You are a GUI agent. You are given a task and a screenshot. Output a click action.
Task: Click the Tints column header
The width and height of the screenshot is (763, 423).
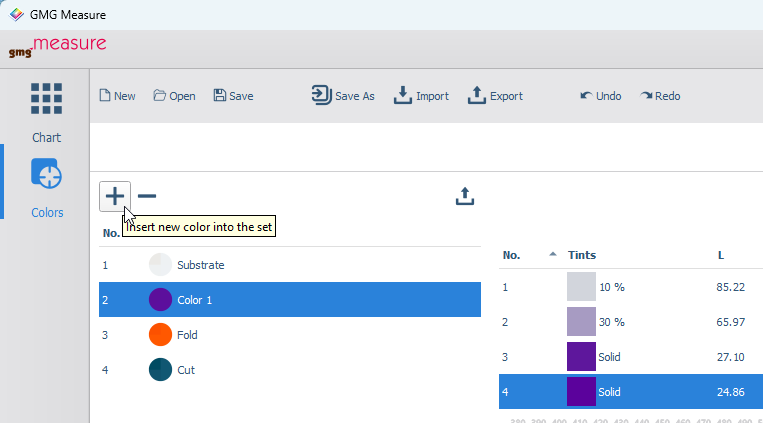582,255
